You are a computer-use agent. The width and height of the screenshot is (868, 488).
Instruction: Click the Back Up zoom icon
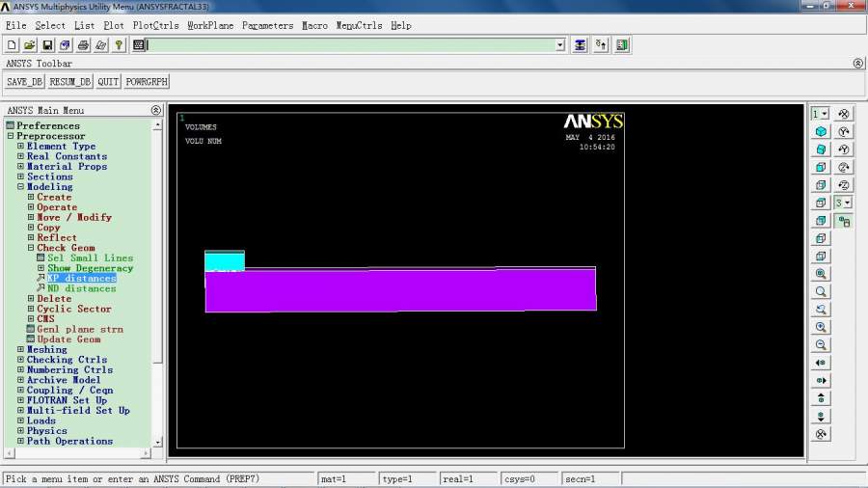click(x=821, y=310)
